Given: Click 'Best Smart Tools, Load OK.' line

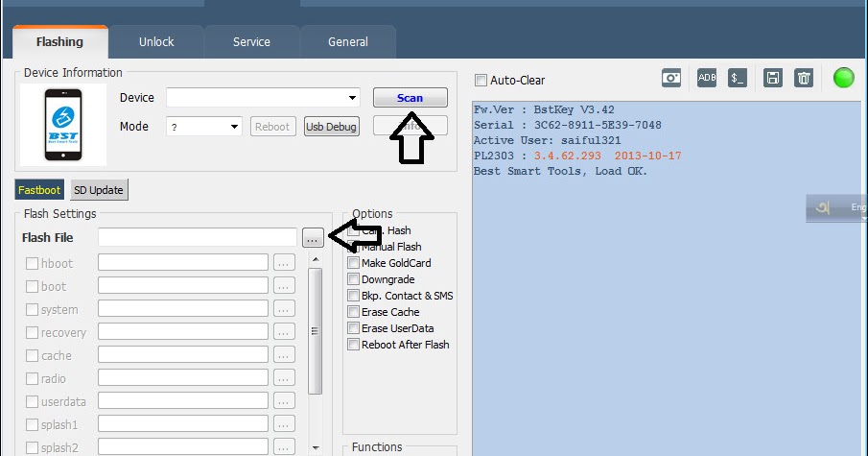Looking at the screenshot, I should coord(560,171).
